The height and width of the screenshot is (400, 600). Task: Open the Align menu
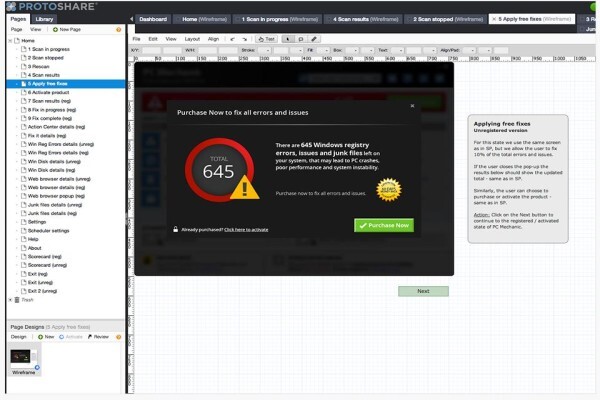(213, 39)
